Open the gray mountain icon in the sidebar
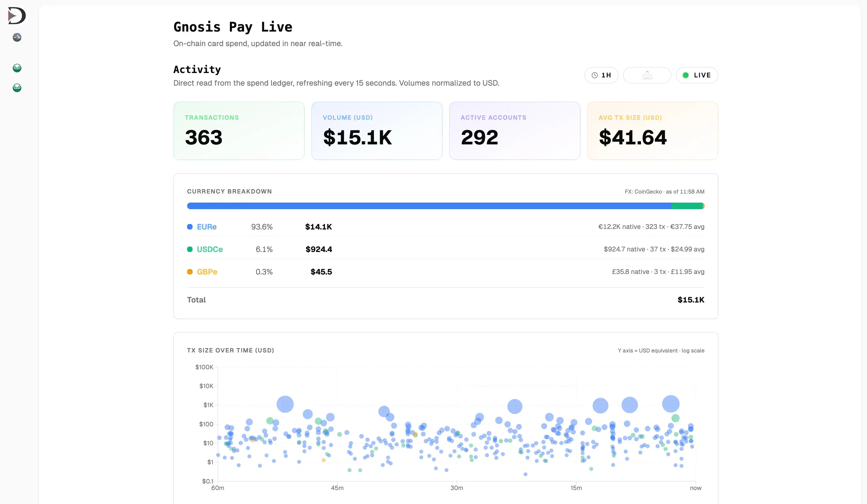The height and width of the screenshot is (504, 867). click(17, 37)
